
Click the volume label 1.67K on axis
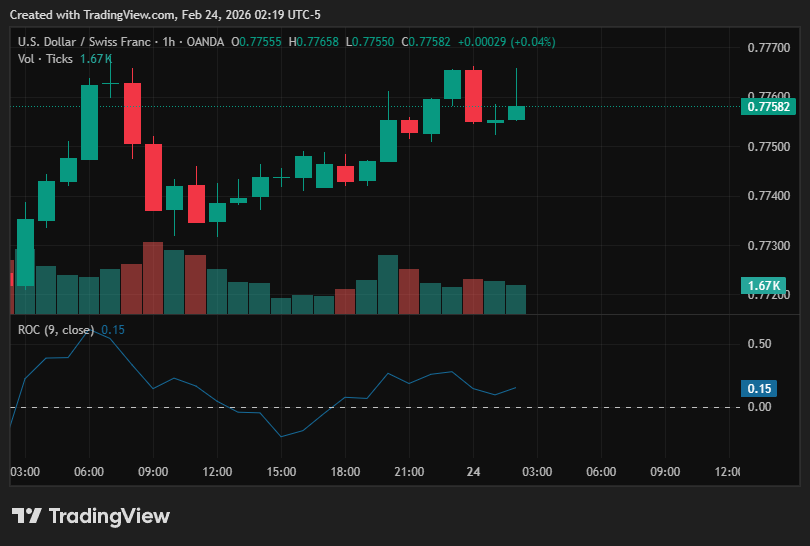tap(763, 286)
